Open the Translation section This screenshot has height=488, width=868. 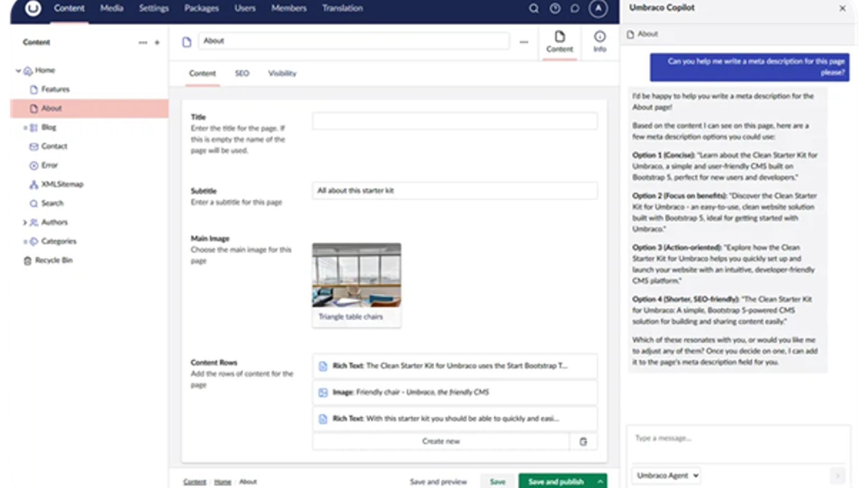342,8
